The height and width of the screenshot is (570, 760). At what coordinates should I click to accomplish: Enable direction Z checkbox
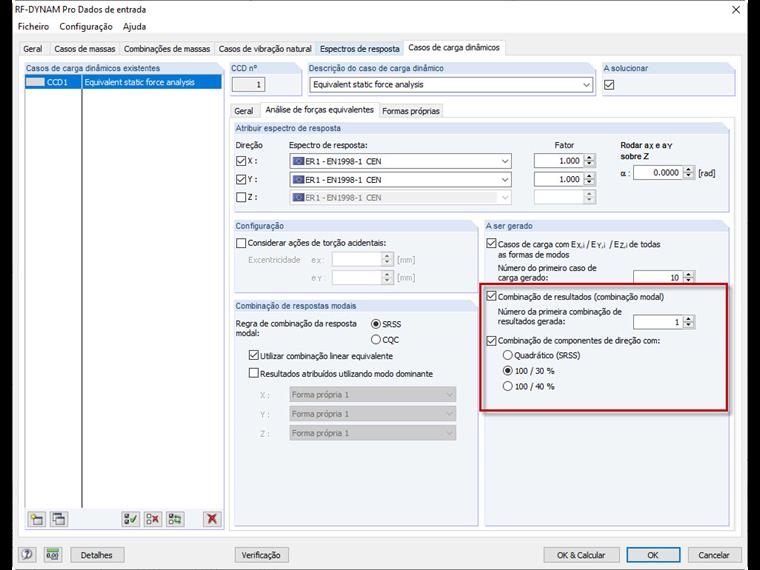click(x=241, y=197)
